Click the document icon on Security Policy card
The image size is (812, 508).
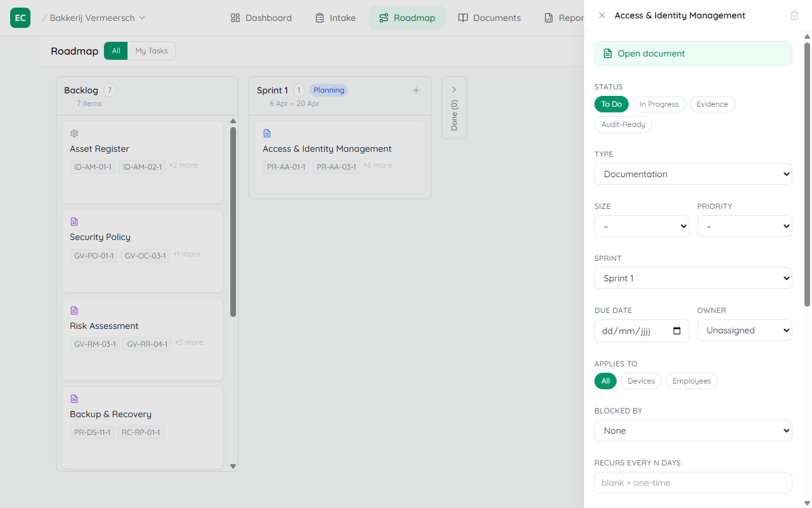point(74,222)
